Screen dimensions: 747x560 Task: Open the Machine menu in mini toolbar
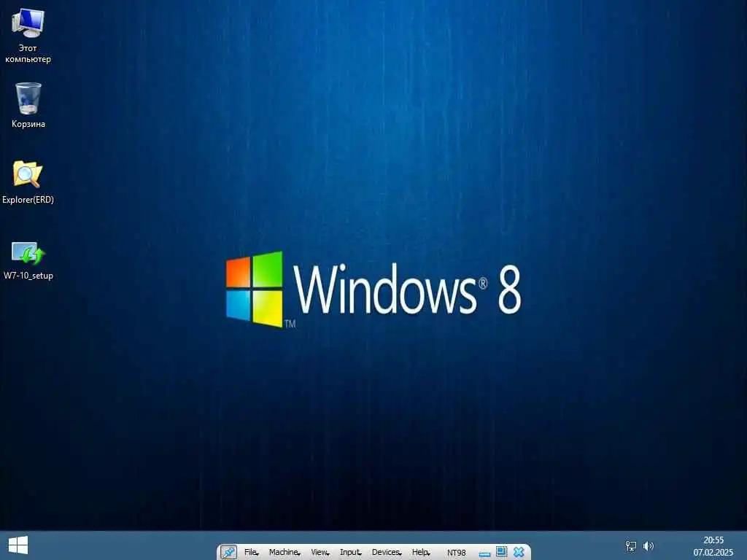[x=285, y=553]
